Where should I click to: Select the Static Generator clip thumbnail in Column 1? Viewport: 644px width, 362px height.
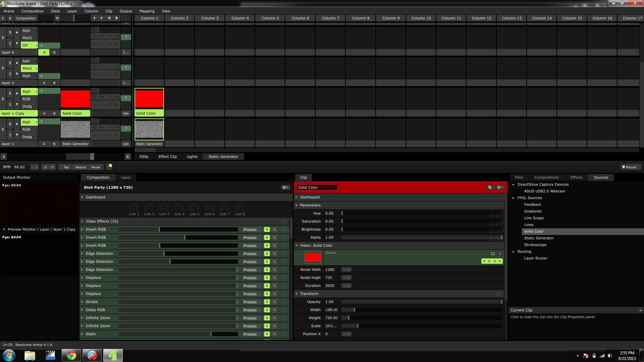point(149,129)
